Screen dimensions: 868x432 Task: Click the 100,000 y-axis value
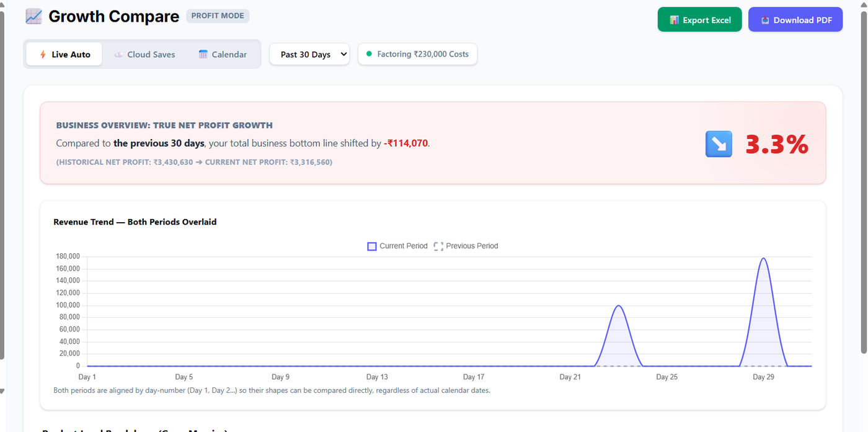[68, 305]
